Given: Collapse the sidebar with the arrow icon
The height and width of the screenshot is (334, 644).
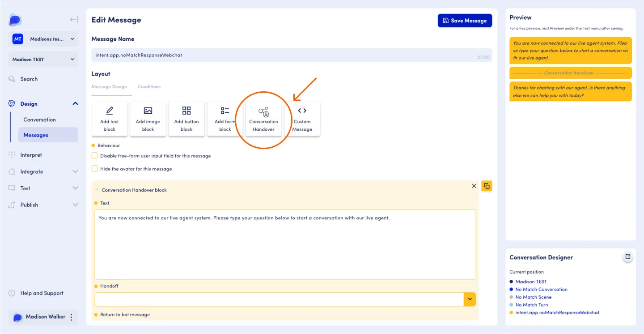Looking at the screenshot, I should pyautogui.click(x=74, y=20).
